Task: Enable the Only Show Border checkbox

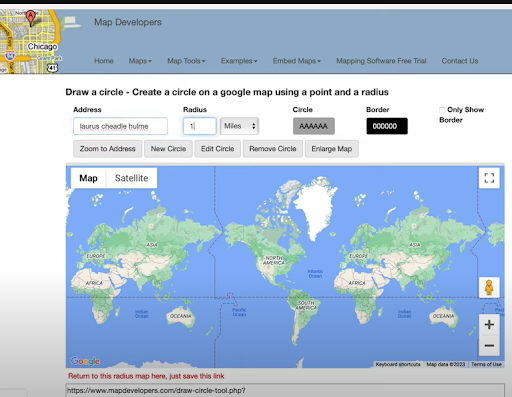Action: pyautogui.click(x=442, y=110)
